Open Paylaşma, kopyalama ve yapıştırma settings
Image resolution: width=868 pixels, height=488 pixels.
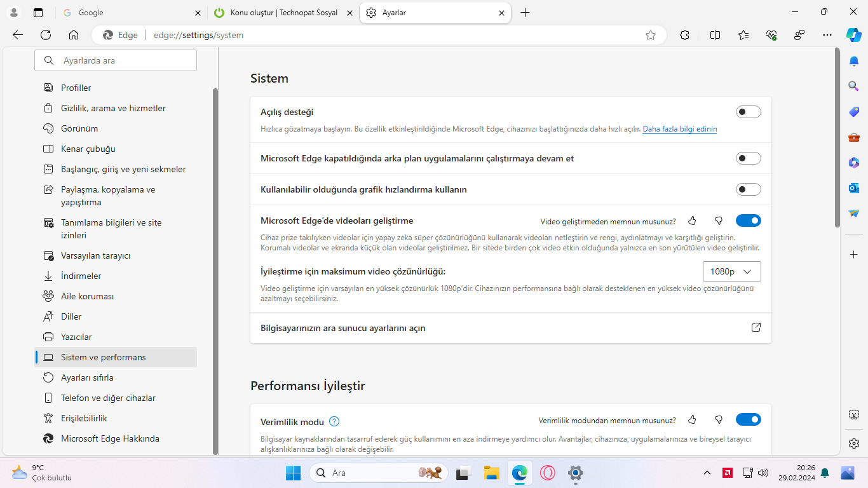click(116, 196)
